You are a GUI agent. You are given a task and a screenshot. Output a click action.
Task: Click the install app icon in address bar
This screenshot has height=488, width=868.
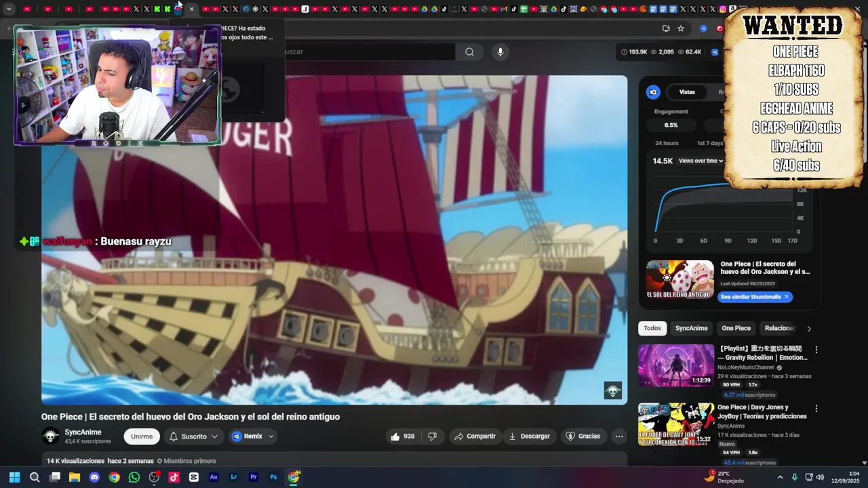(666, 28)
